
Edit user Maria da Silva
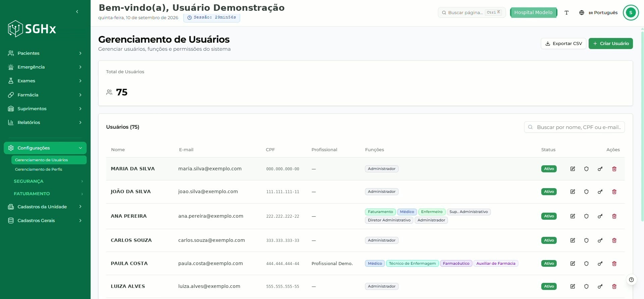pyautogui.click(x=572, y=169)
